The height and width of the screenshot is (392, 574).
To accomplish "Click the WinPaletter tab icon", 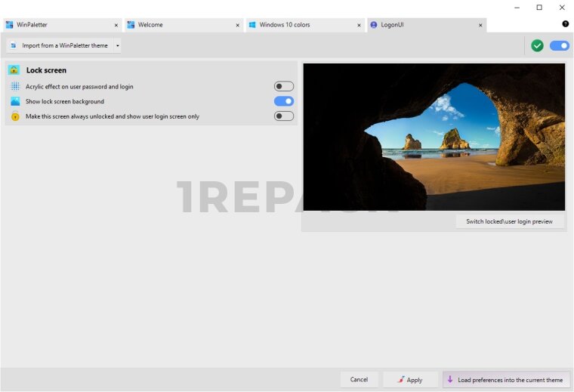I will click(x=9, y=25).
